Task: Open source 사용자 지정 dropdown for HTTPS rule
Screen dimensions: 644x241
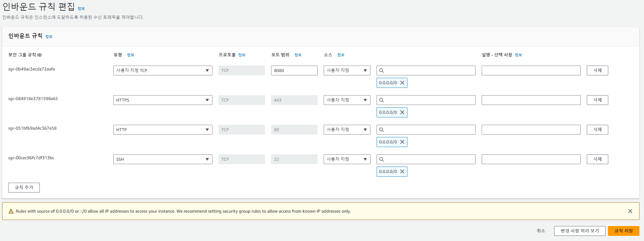Action: click(x=347, y=100)
